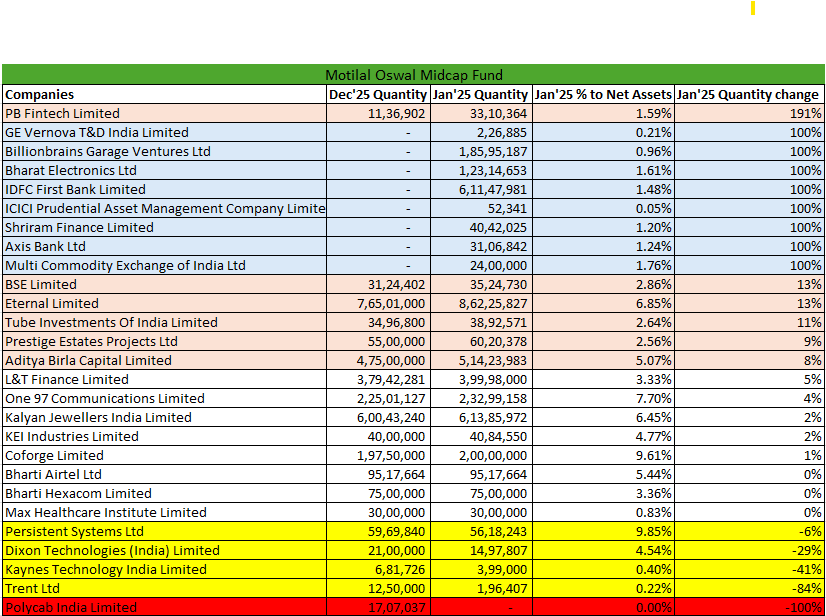Select the Tube Investments Of India Limited cell

pos(164,322)
